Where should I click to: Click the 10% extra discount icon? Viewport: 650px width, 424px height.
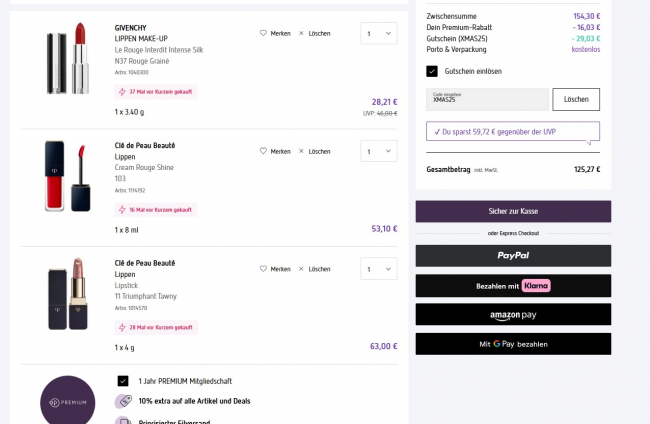pos(123,401)
